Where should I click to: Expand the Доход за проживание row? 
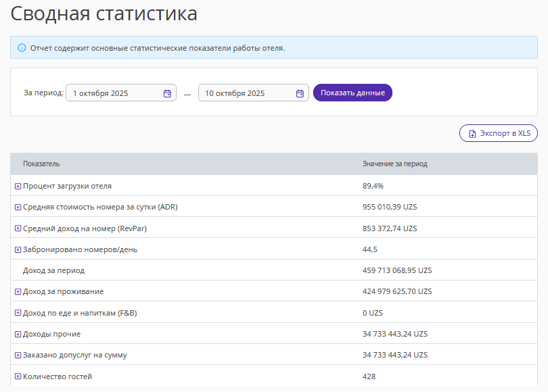pos(18,291)
